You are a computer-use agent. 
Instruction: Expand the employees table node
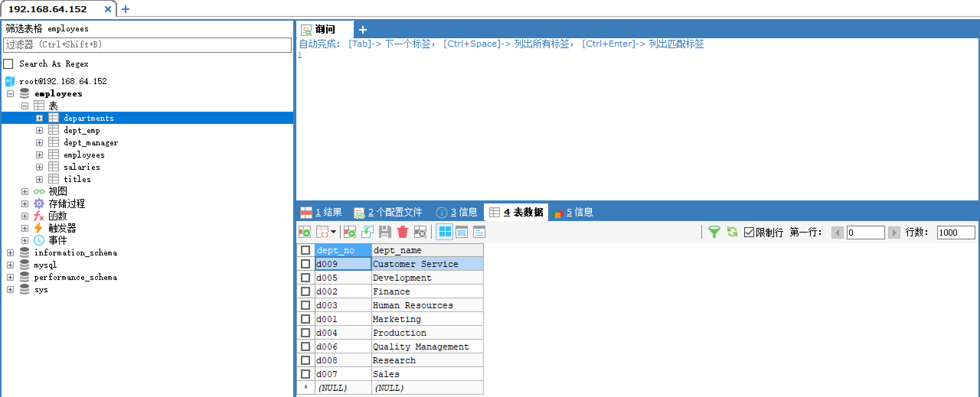click(39, 155)
